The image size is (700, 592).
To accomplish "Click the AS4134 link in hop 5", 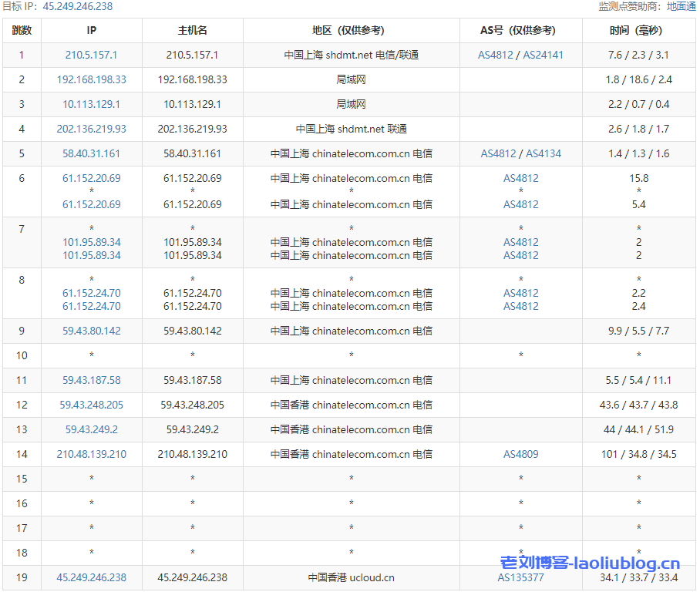I will point(544,153).
